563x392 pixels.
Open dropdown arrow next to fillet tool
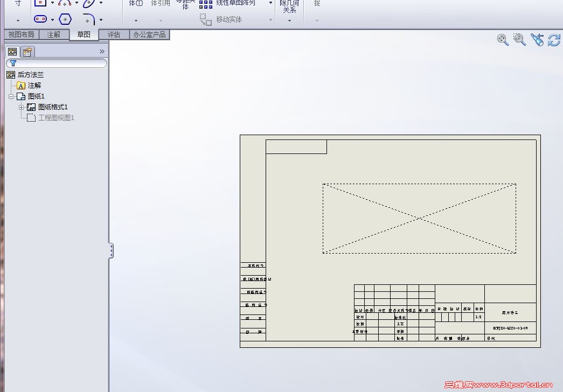[101, 20]
